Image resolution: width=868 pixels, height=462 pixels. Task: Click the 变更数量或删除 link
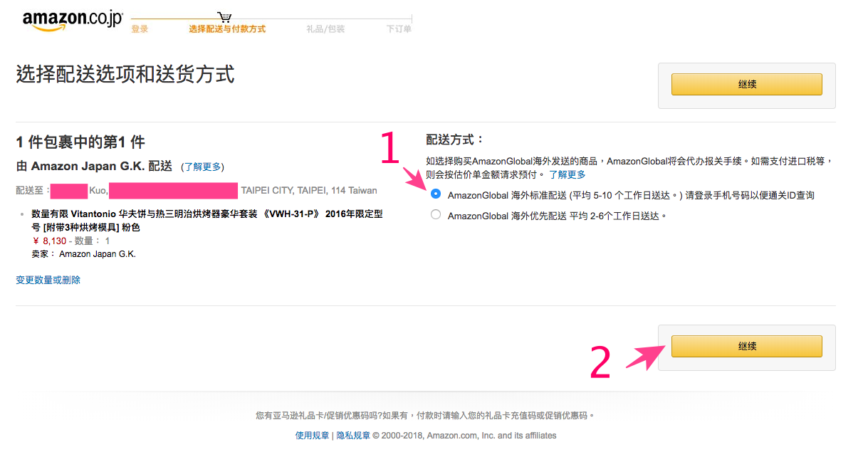[48, 280]
